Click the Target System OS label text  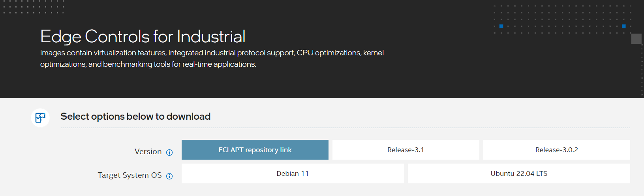pyautogui.click(x=130, y=175)
